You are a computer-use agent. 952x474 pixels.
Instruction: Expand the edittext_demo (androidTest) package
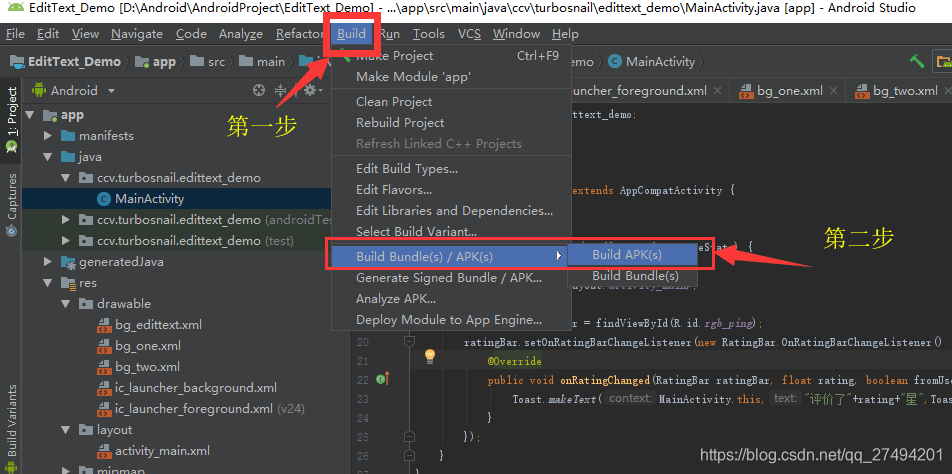(x=66, y=220)
